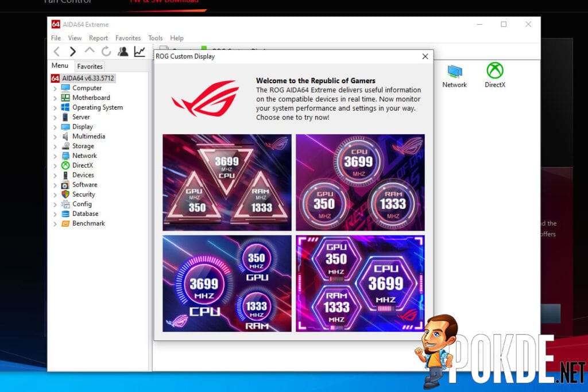588x392 pixels.
Task: Choose the hexagon neon ROG display theme
Action: click(x=361, y=284)
